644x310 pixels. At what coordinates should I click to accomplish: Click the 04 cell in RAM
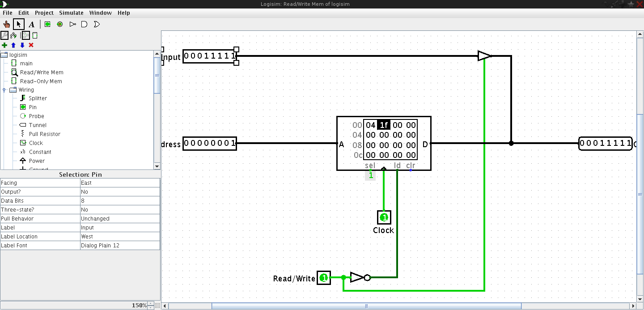pyautogui.click(x=371, y=125)
